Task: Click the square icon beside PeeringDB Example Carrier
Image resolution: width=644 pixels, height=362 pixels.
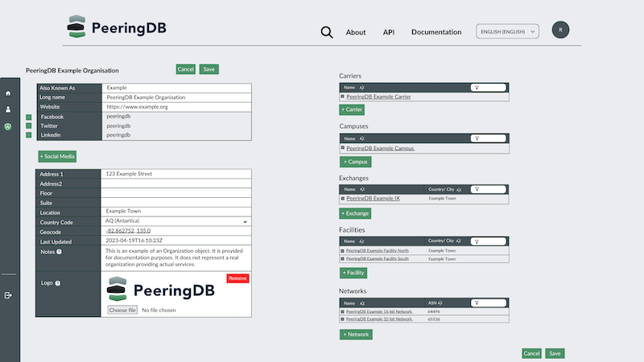Action: [x=343, y=97]
